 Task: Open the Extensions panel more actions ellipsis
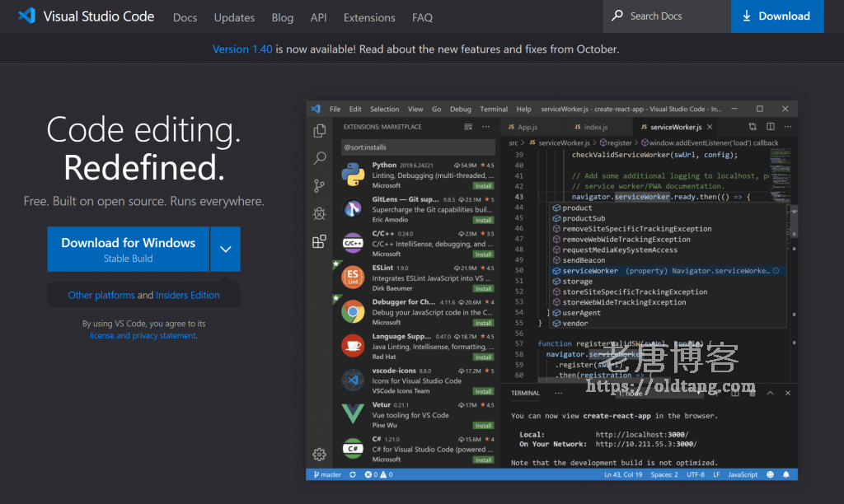486,127
